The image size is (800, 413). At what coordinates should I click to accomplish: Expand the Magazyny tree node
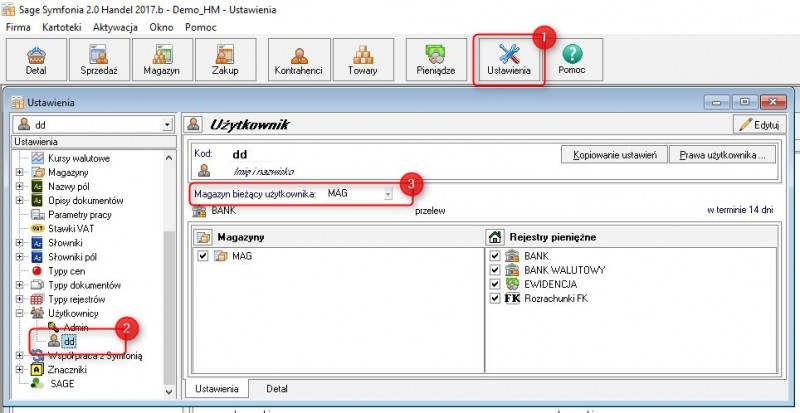pyautogui.click(x=19, y=173)
